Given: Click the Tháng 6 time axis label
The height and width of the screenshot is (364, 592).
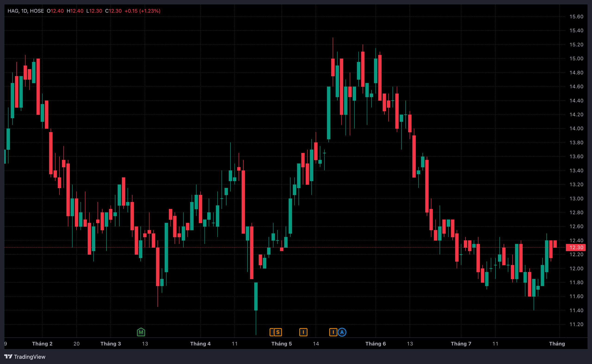Looking at the screenshot, I should pyautogui.click(x=376, y=343).
